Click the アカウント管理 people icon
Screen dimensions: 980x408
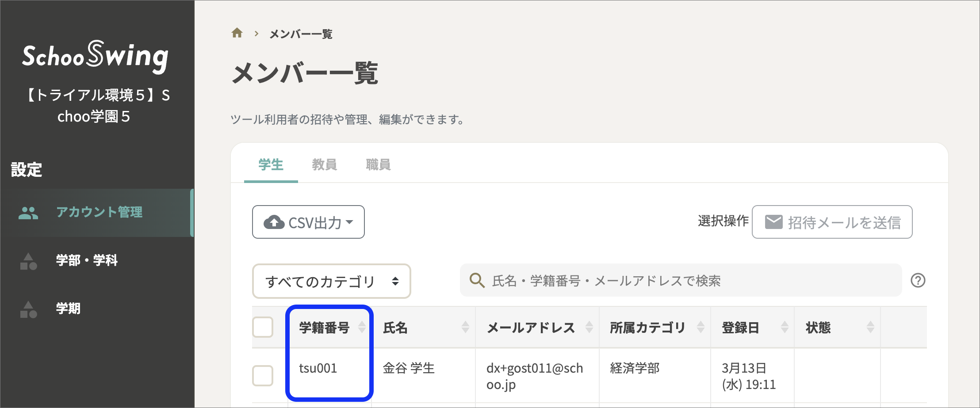(x=28, y=213)
